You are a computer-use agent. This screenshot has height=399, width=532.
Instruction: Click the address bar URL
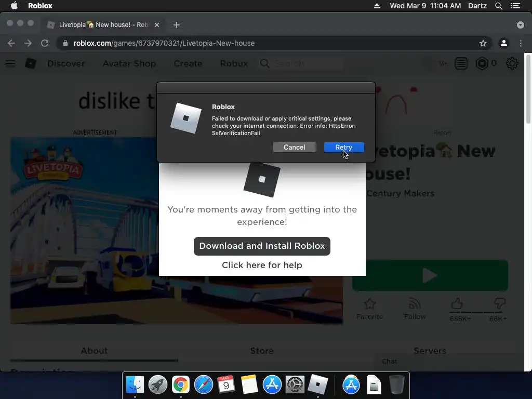164,43
